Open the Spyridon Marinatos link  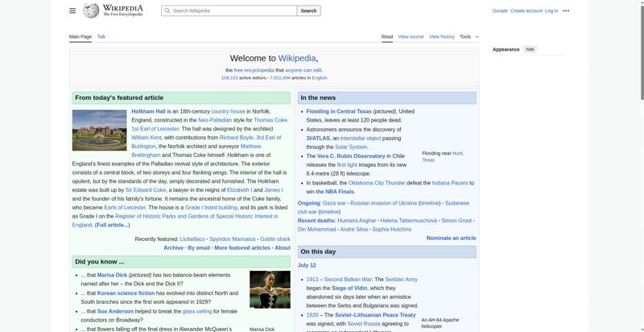pyautogui.click(x=233, y=239)
